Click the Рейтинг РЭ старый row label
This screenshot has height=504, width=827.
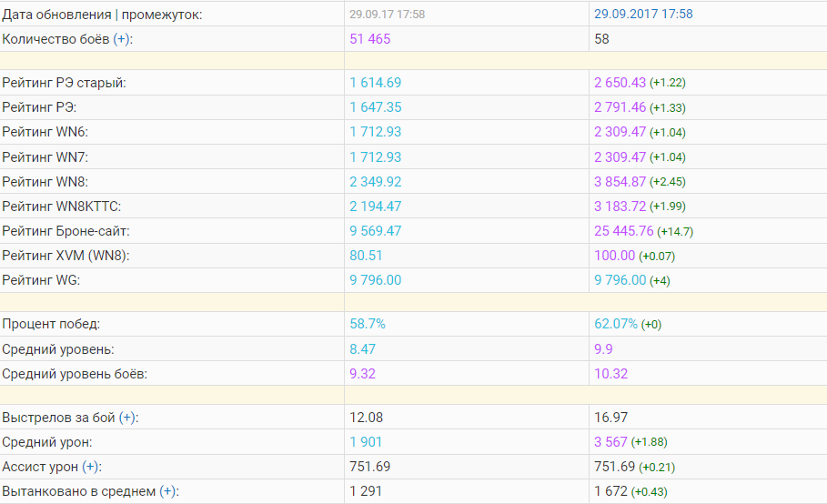tap(65, 83)
